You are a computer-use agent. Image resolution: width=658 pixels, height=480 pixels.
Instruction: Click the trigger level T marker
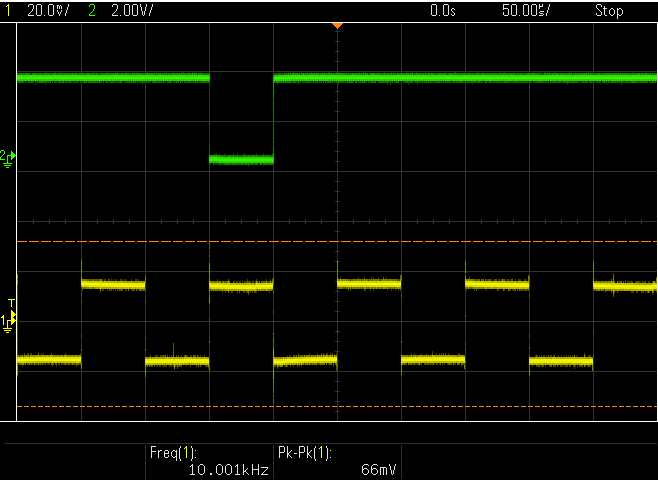point(12,304)
